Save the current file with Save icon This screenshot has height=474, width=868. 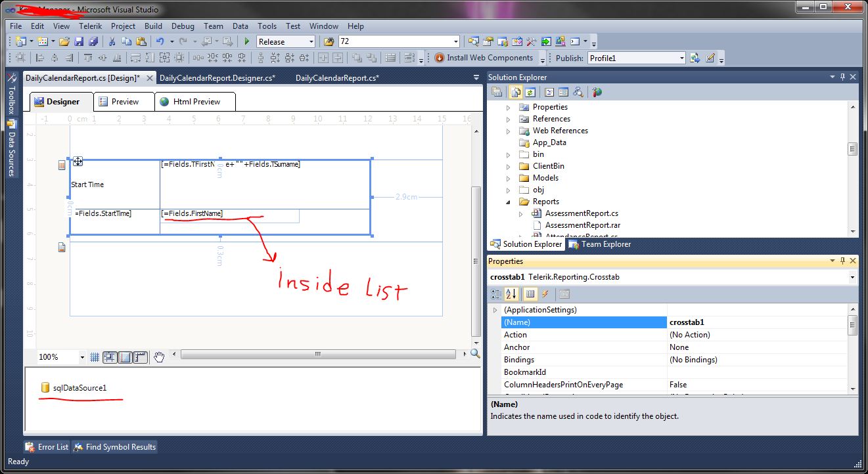click(79, 41)
